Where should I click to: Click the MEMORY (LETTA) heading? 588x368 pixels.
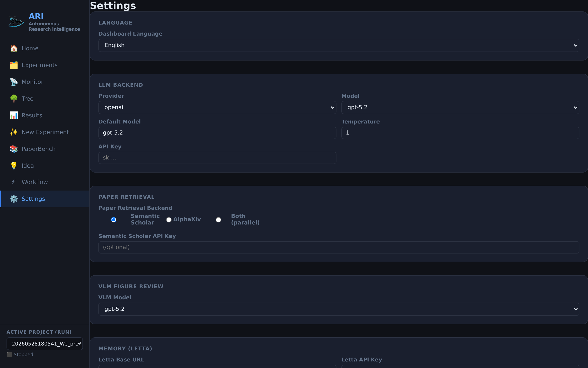pyautogui.click(x=125, y=349)
